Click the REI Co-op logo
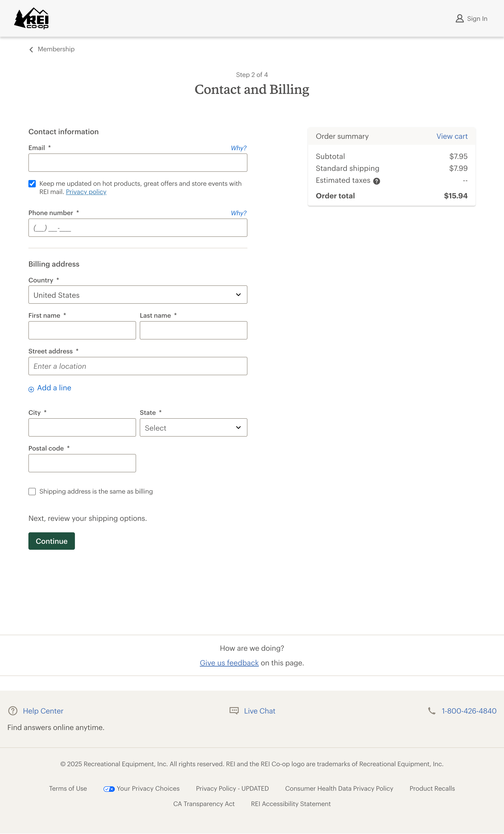Screen dimensions: 504x834 click(x=31, y=19)
